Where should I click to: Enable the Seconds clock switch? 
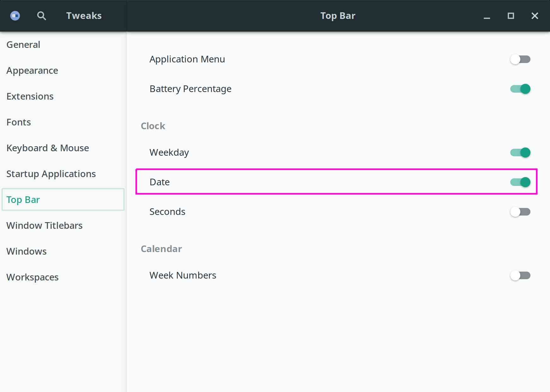click(x=520, y=212)
